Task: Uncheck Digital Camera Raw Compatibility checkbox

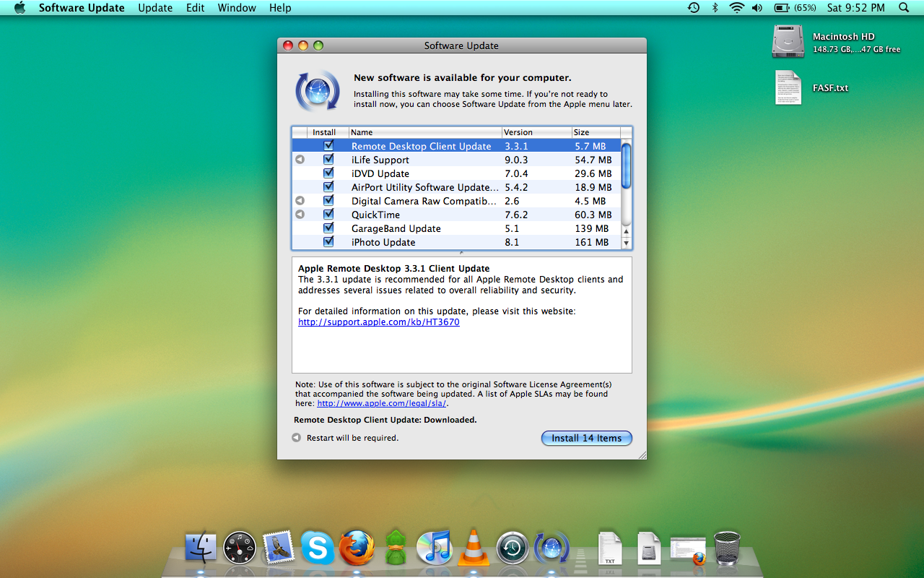Action: [x=328, y=201]
